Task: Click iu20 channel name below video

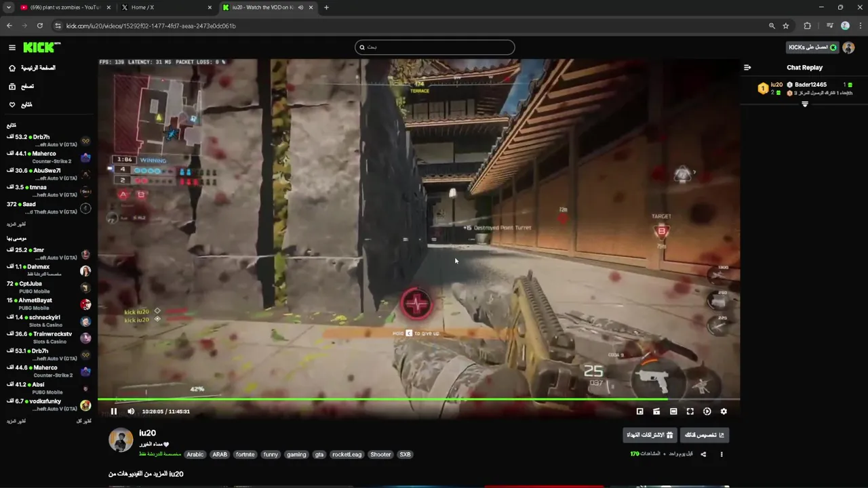Action: [x=147, y=433]
